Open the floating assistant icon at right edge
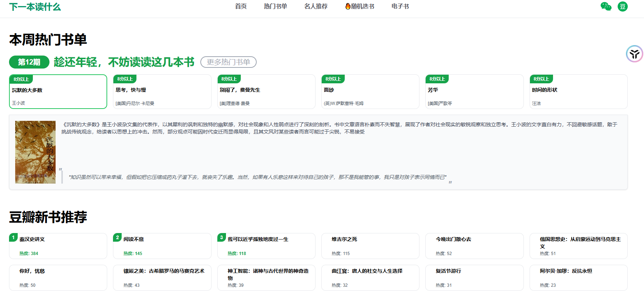The image size is (644, 303). coord(635,54)
